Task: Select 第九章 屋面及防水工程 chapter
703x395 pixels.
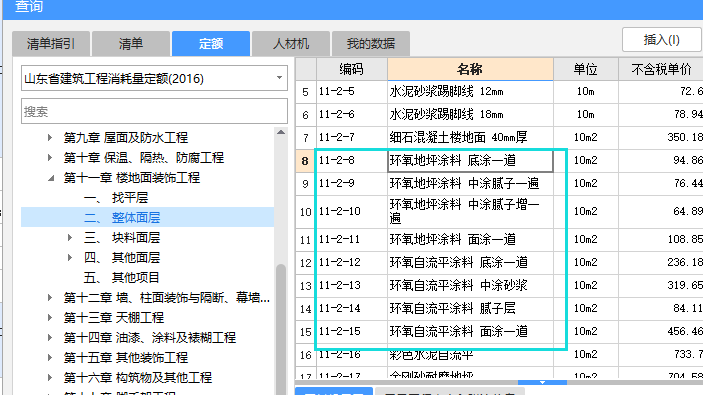Action: pos(126,138)
